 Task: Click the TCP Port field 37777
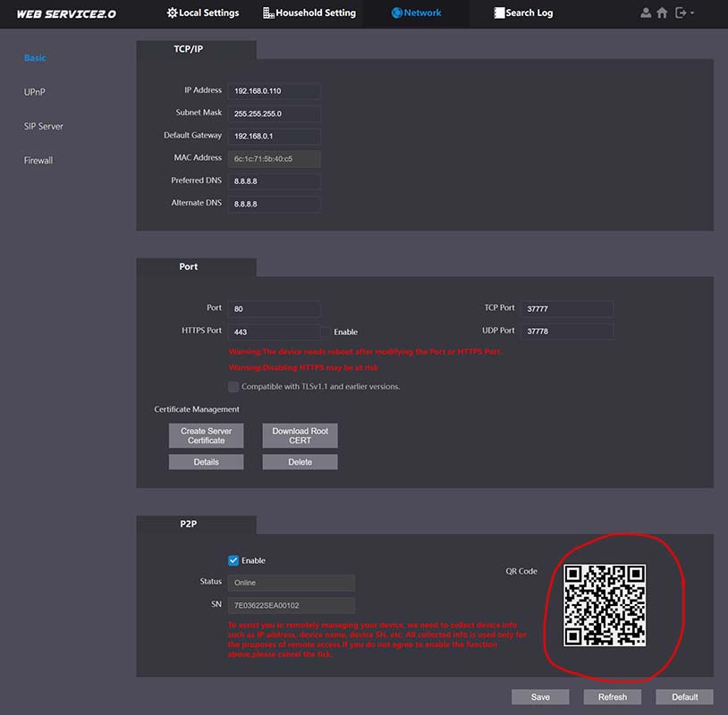(x=567, y=308)
